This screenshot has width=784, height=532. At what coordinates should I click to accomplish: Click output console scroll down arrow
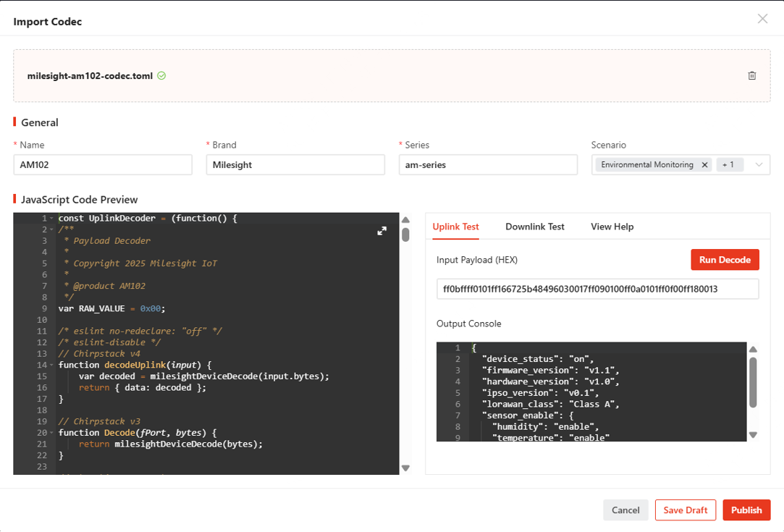(753, 434)
